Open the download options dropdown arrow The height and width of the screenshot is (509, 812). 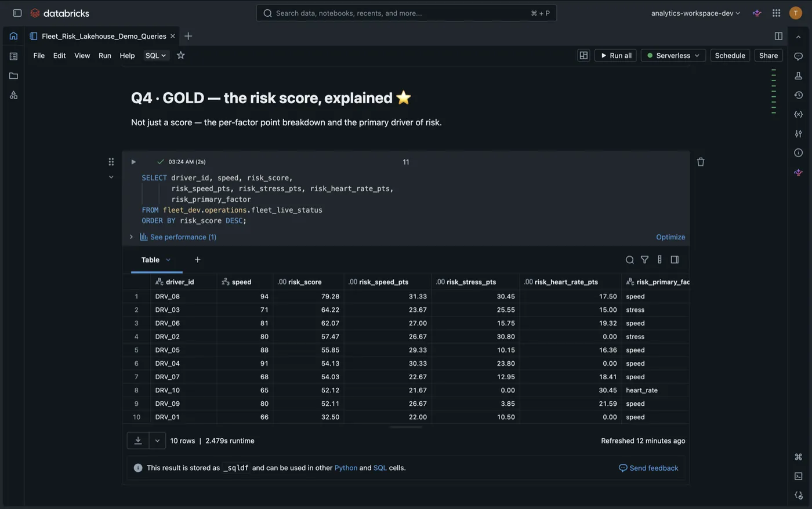(x=157, y=441)
